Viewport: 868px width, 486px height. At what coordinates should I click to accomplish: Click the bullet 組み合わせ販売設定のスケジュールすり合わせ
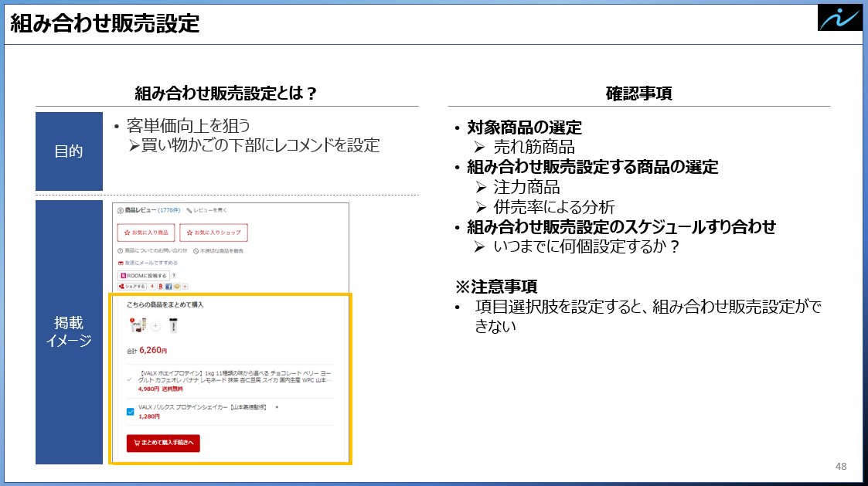pos(621,227)
